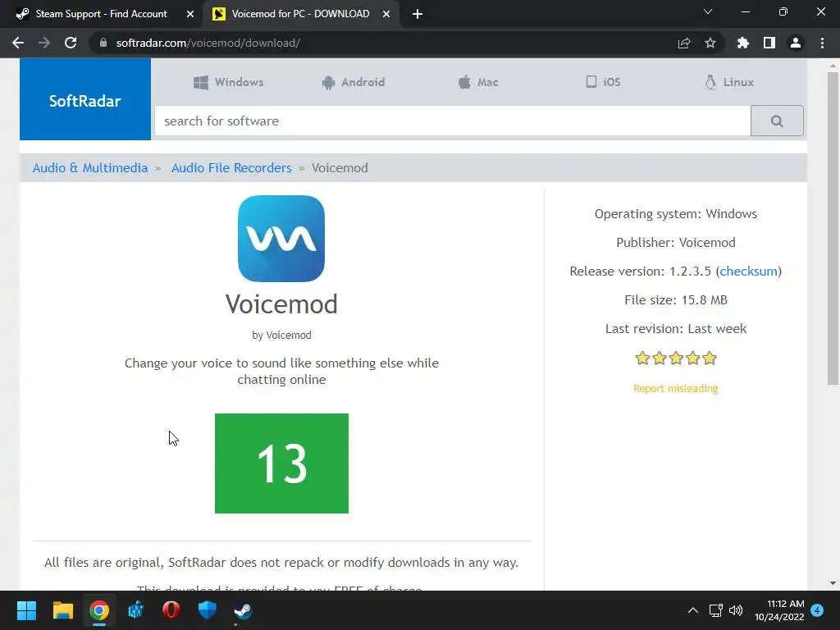Click the scrollbar down arrow
840x630 pixels.
click(833, 583)
